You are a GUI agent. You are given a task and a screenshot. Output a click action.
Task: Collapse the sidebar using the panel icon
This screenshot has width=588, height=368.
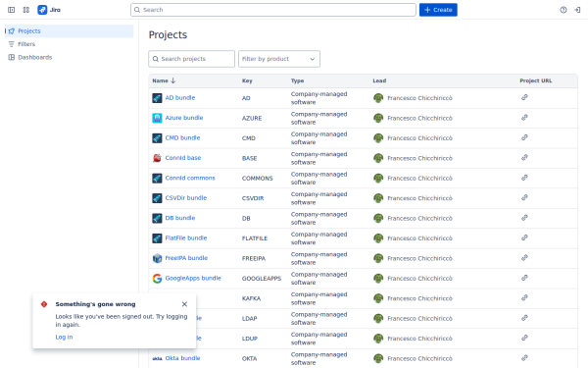coord(11,10)
